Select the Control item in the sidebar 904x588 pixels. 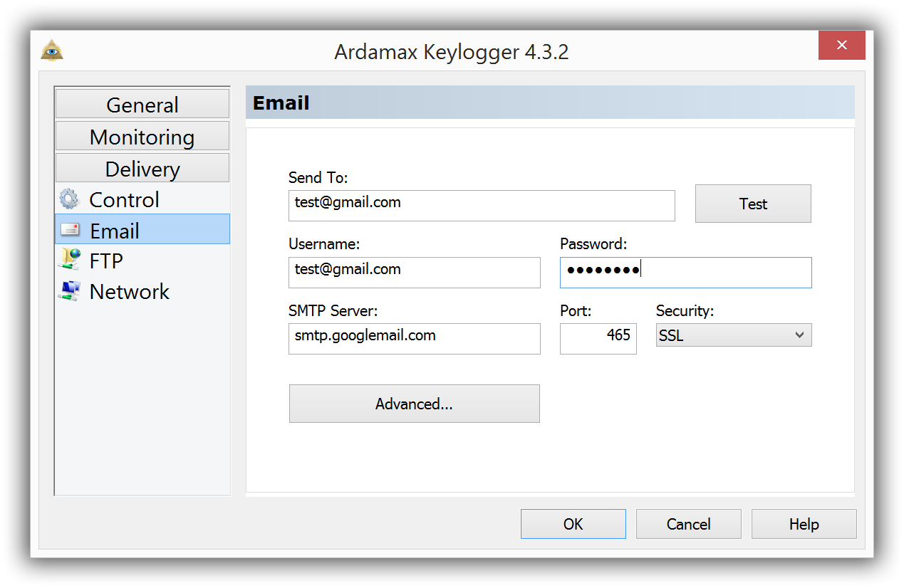pyautogui.click(x=142, y=199)
